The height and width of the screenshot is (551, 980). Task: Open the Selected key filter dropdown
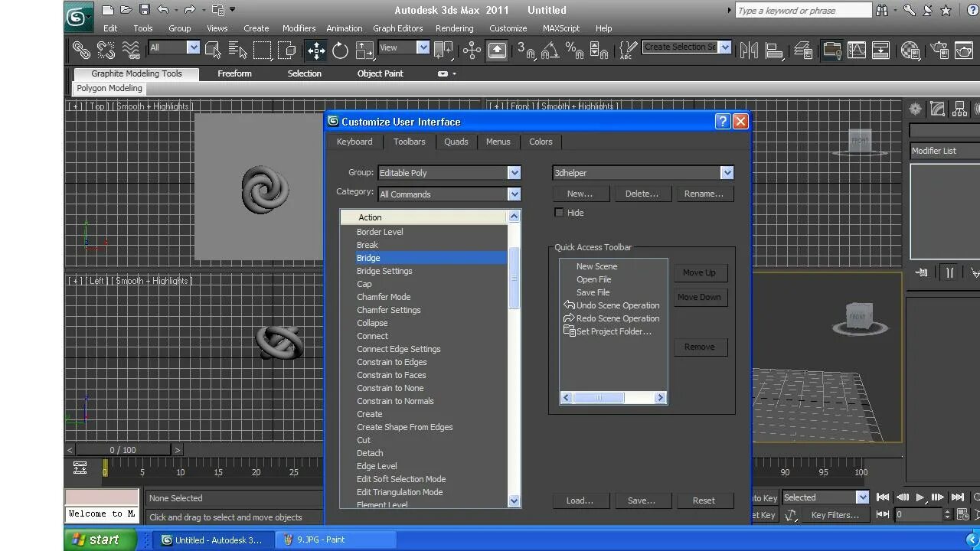[825, 497]
